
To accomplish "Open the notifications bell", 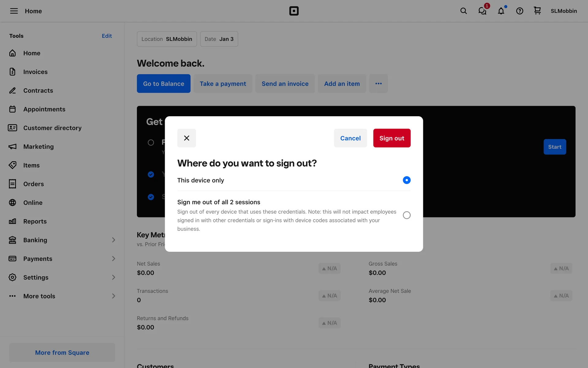I will (501, 11).
